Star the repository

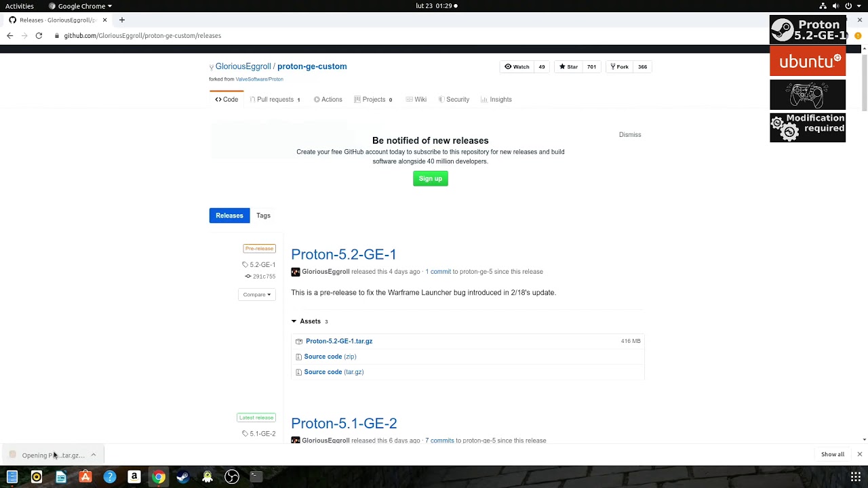[568, 66]
